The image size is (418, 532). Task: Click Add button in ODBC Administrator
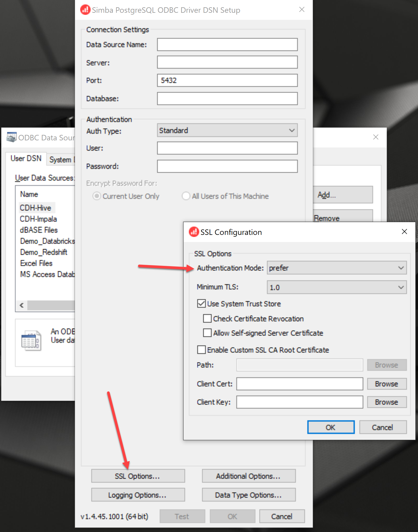(343, 195)
